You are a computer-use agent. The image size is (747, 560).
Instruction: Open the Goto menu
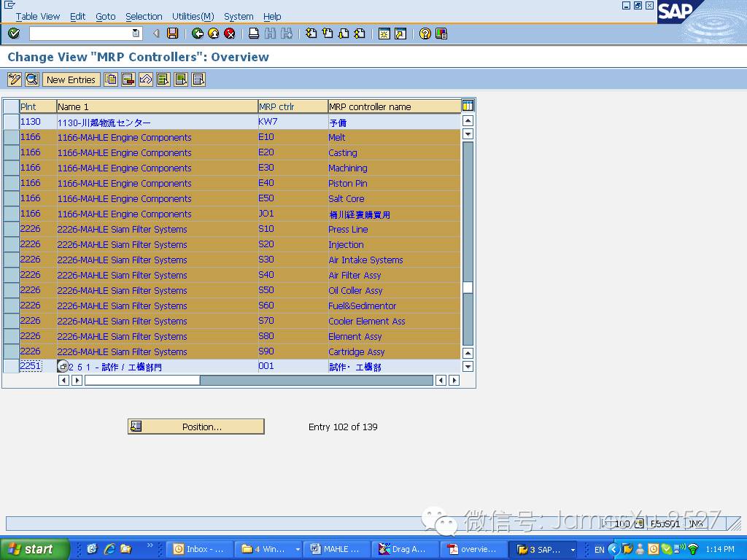click(106, 16)
